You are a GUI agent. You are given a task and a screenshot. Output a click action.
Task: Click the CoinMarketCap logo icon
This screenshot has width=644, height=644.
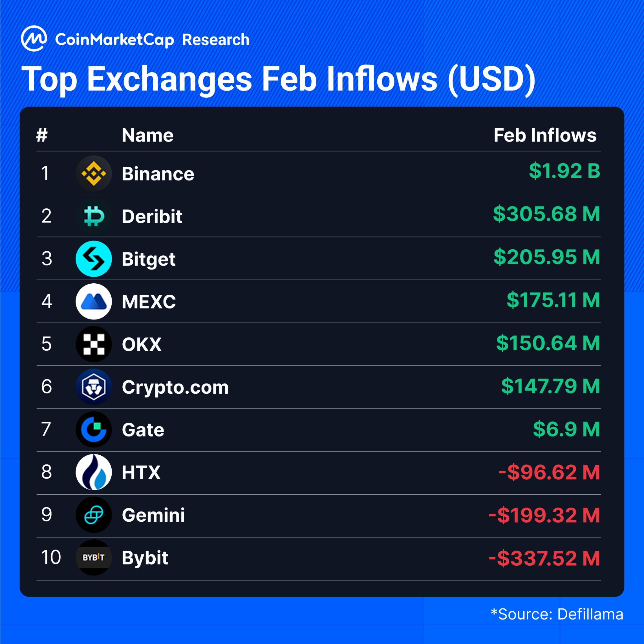(34, 39)
